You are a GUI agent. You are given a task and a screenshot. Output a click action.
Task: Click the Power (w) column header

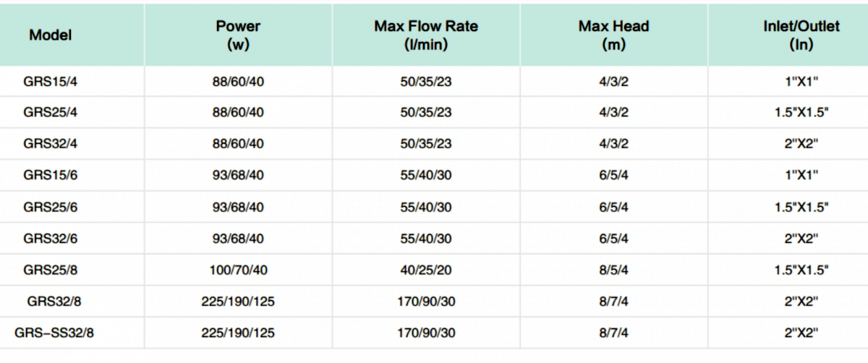[x=238, y=35]
